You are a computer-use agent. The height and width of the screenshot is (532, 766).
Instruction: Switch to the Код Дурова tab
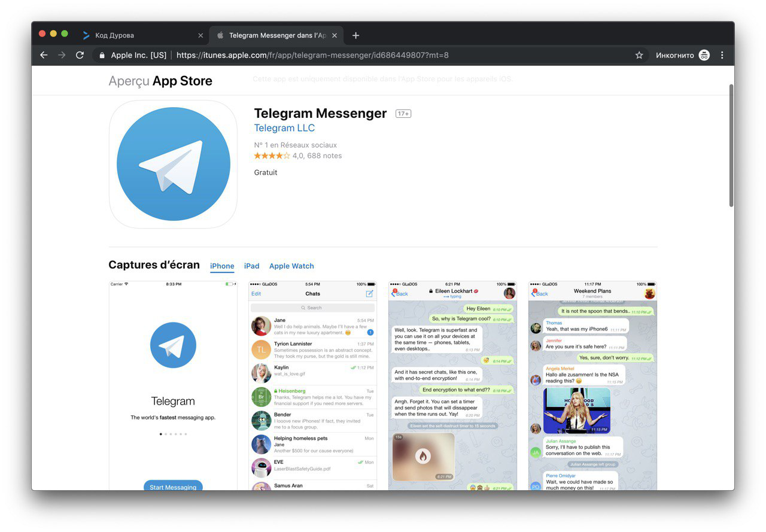(x=142, y=35)
